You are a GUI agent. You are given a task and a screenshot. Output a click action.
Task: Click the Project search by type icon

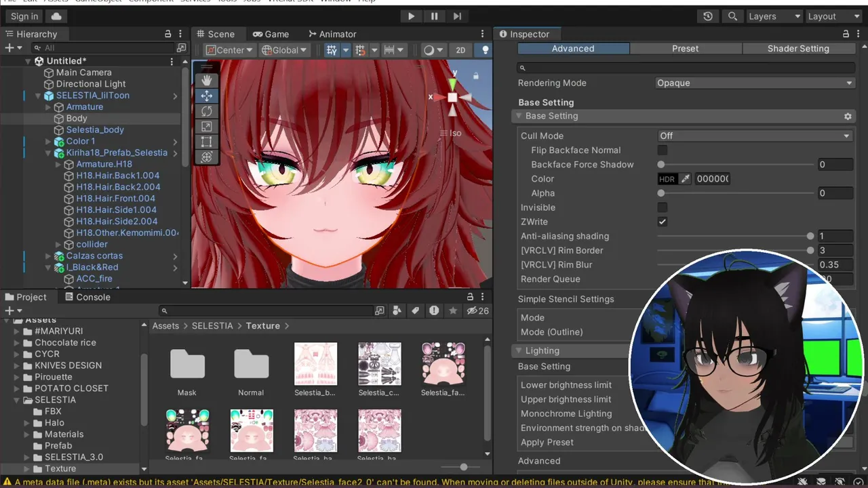tap(397, 311)
